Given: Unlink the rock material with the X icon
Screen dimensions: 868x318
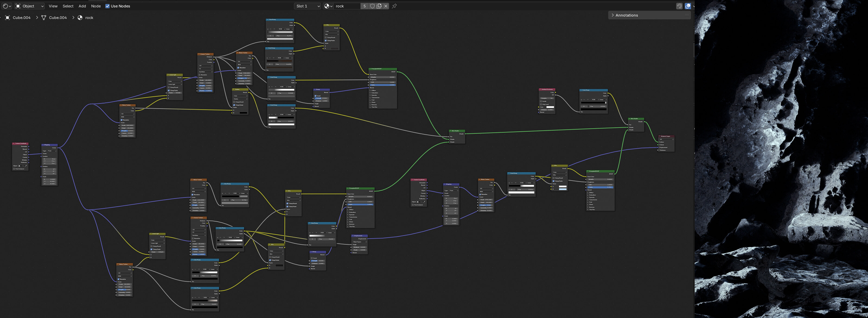Looking at the screenshot, I should pos(385,6).
